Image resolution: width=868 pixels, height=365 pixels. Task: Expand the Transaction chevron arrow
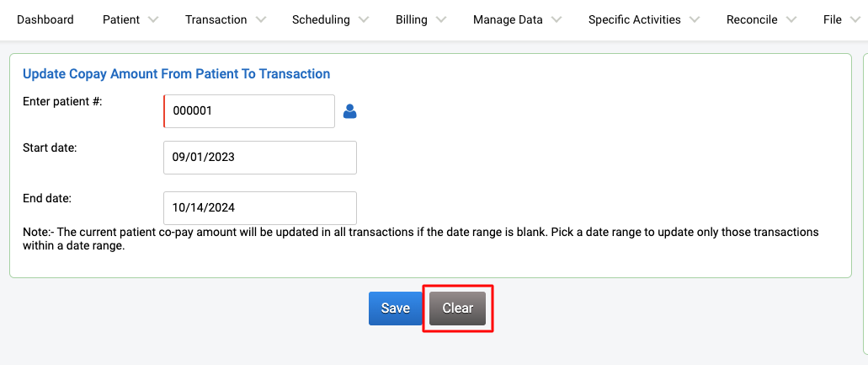point(261,20)
